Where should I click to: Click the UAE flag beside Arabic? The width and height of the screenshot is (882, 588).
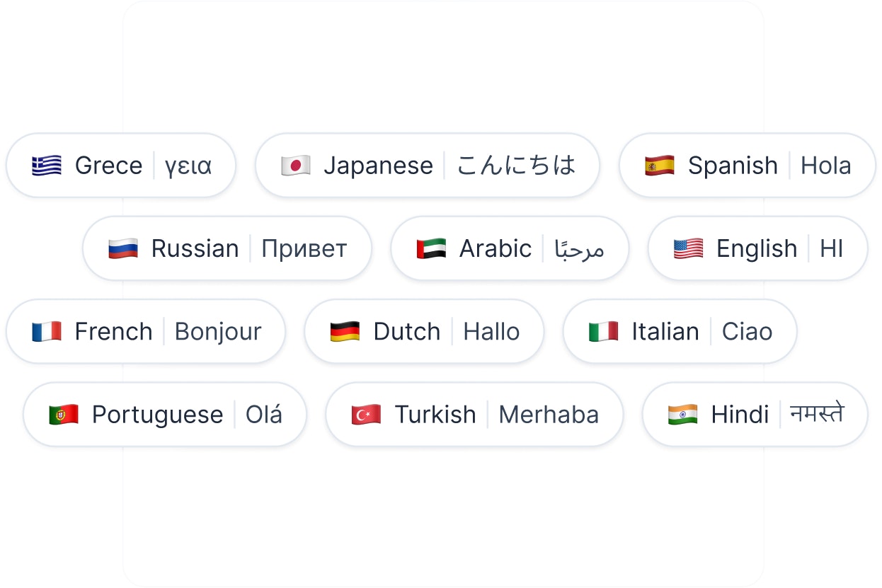point(431,248)
